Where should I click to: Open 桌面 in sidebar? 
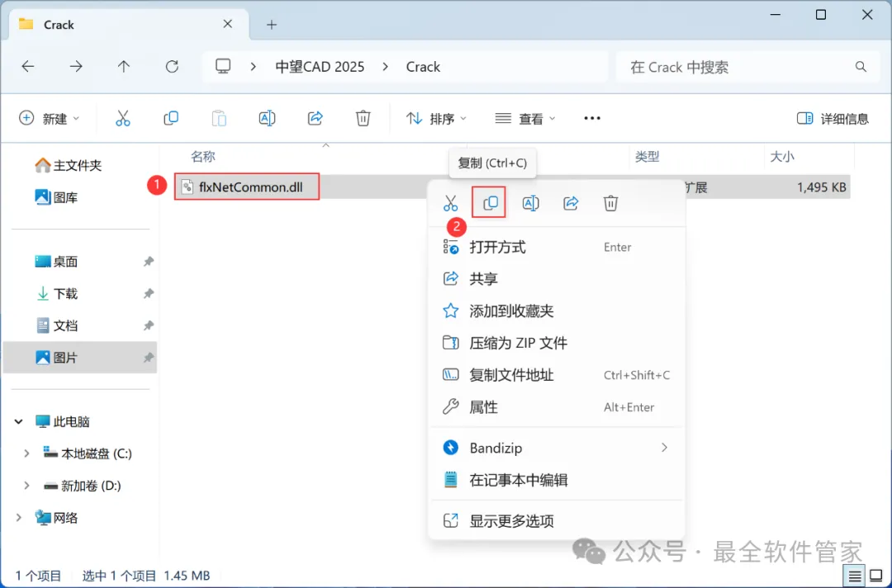[56, 262]
